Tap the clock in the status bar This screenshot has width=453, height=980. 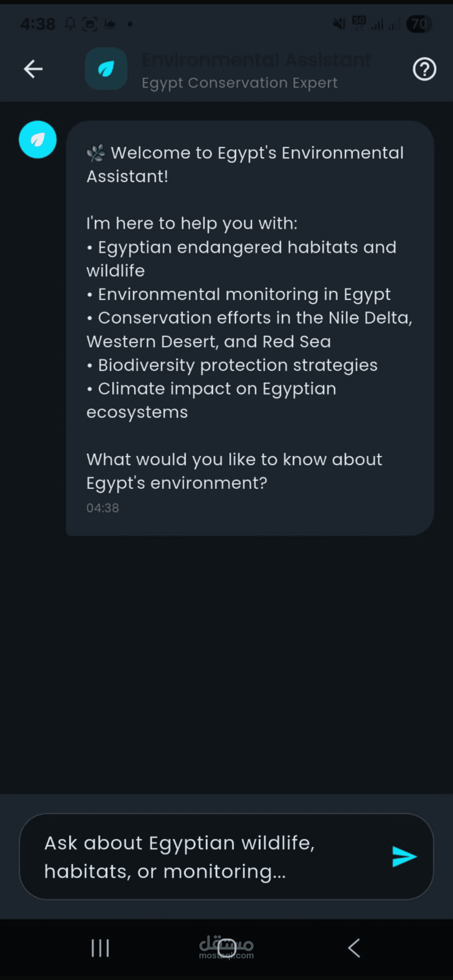coord(38,24)
